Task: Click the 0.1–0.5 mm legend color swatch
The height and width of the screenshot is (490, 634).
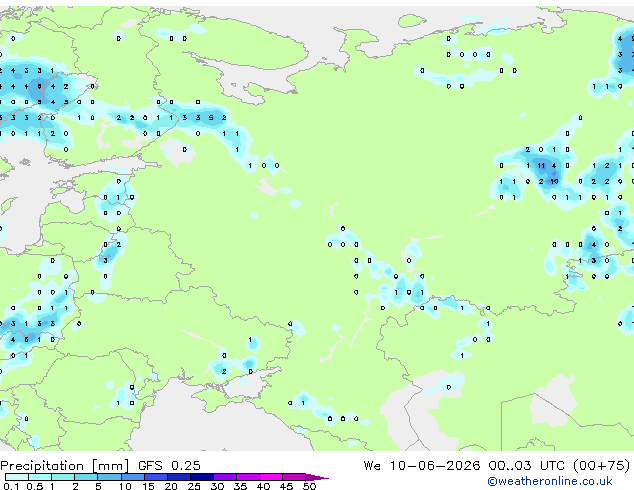Action: (x=17, y=477)
